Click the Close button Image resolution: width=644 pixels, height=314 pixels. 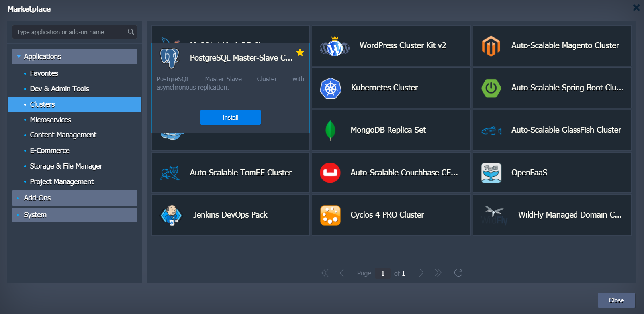pos(616,300)
